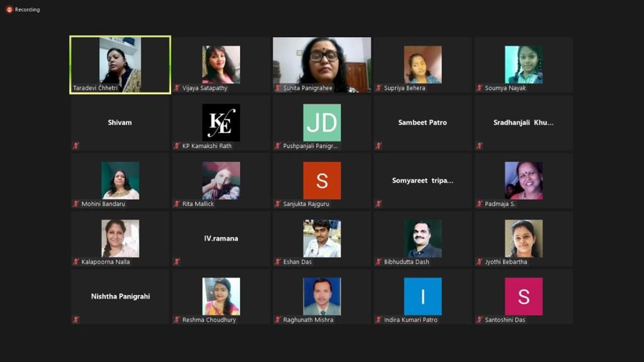The width and height of the screenshot is (644, 362).
Task: Click the green JD initials avatar
Action: [x=321, y=122]
